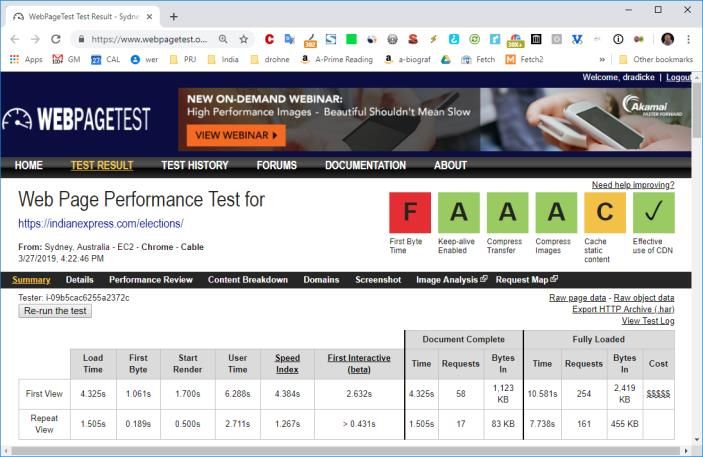Image resolution: width=703 pixels, height=457 pixels.
Task: Open the drohne bookmarks folder
Action: tap(269, 59)
